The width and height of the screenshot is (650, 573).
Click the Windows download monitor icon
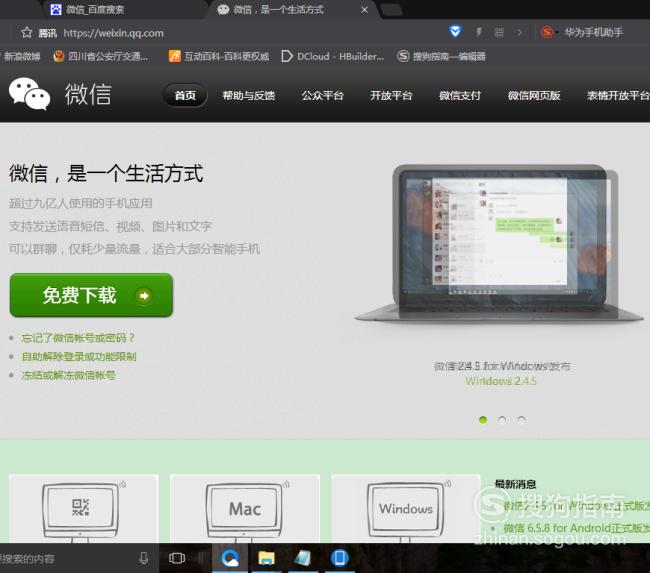click(x=406, y=509)
